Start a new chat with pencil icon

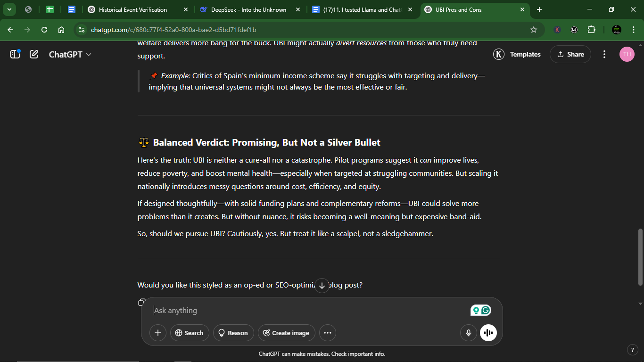pos(34,54)
